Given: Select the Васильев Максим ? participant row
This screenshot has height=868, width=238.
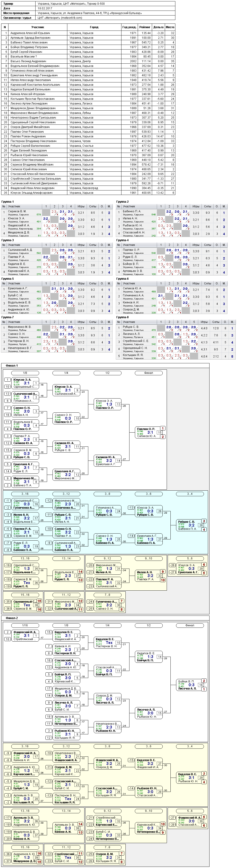Looking at the screenshot, I should click(88, 57).
